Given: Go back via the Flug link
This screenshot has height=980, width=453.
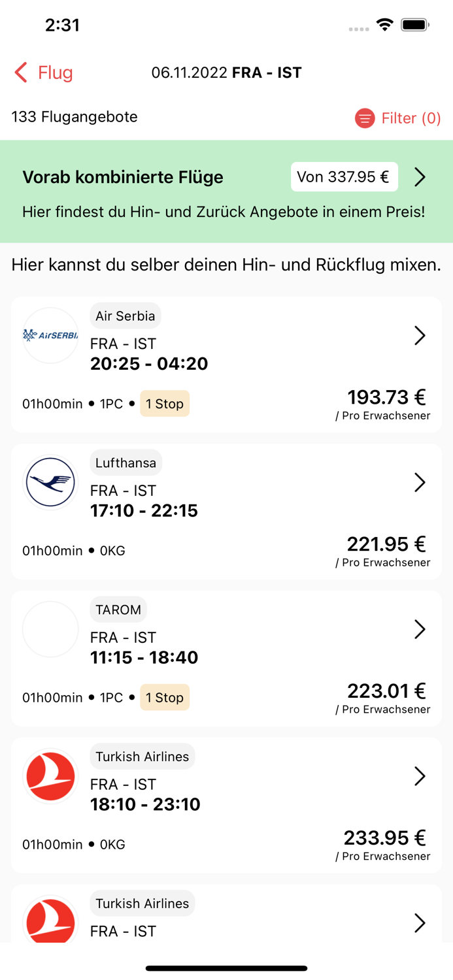Looking at the screenshot, I should (55, 73).
